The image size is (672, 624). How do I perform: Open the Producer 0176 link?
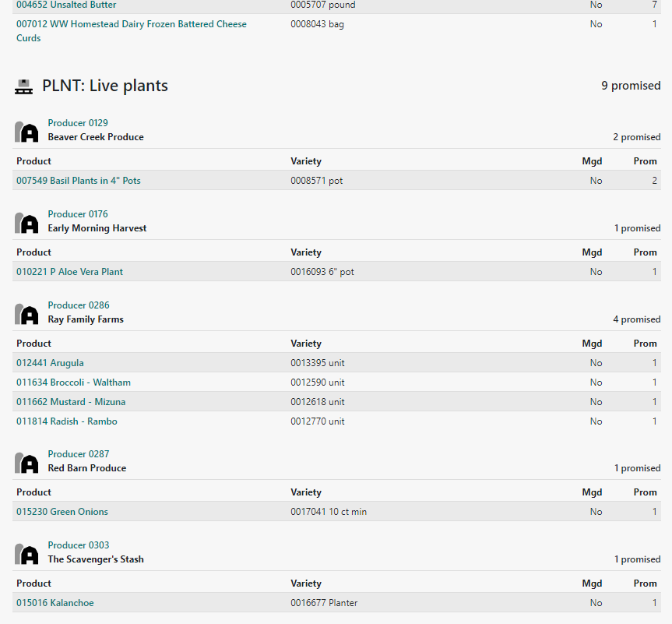[x=78, y=214]
